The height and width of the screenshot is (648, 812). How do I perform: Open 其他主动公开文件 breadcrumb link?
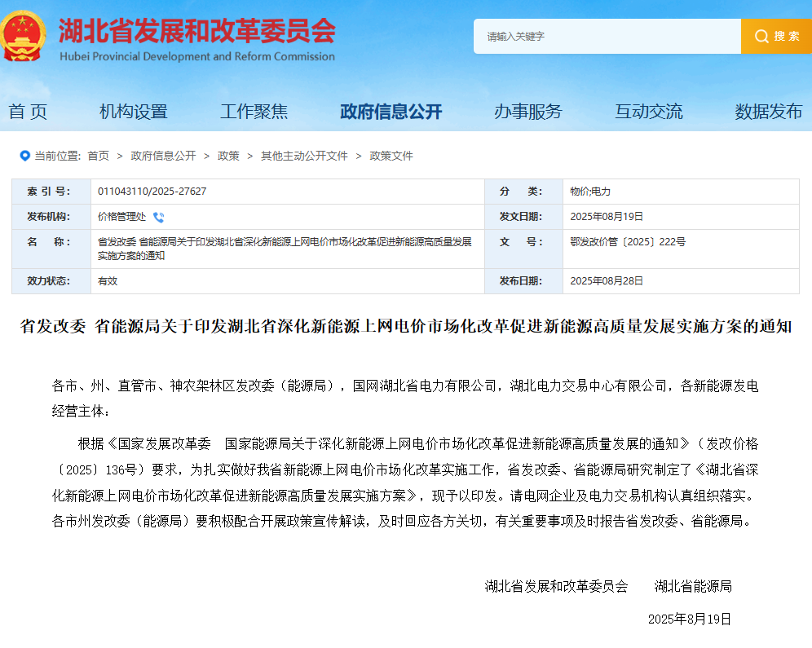pyautogui.click(x=304, y=156)
